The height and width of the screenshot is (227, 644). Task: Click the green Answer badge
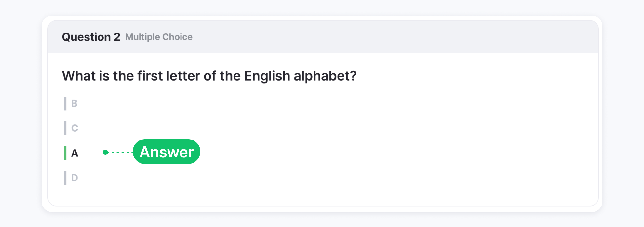coord(167,152)
